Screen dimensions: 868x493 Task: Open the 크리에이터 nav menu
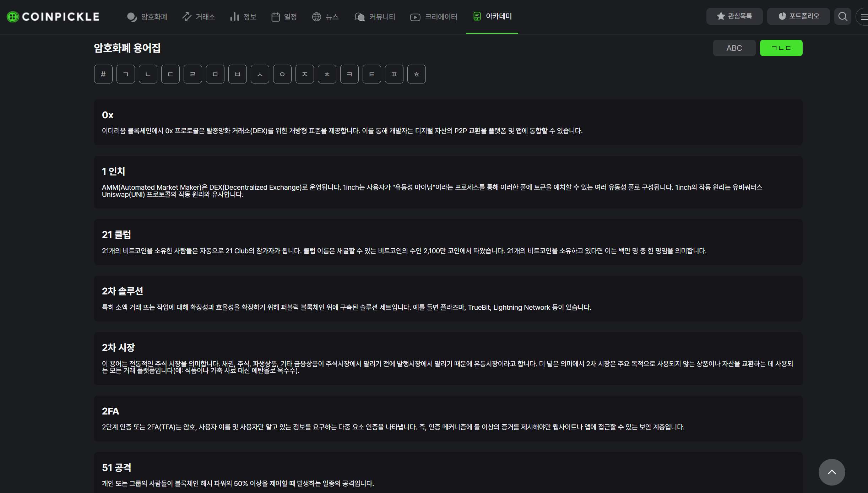click(434, 17)
